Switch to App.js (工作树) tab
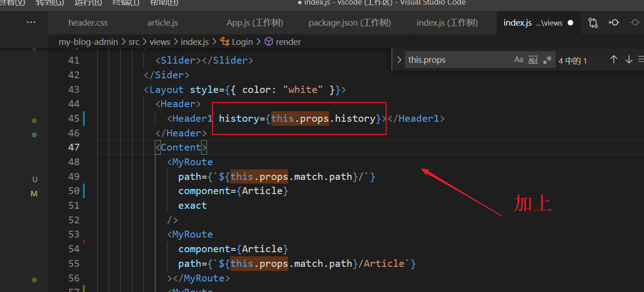The width and height of the screenshot is (644, 292). (255, 22)
